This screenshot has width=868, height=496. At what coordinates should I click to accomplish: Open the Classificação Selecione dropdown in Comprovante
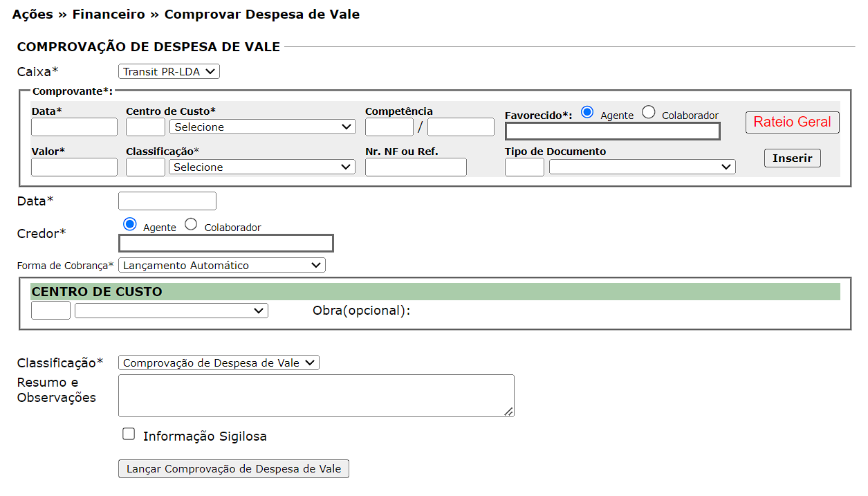coord(262,167)
